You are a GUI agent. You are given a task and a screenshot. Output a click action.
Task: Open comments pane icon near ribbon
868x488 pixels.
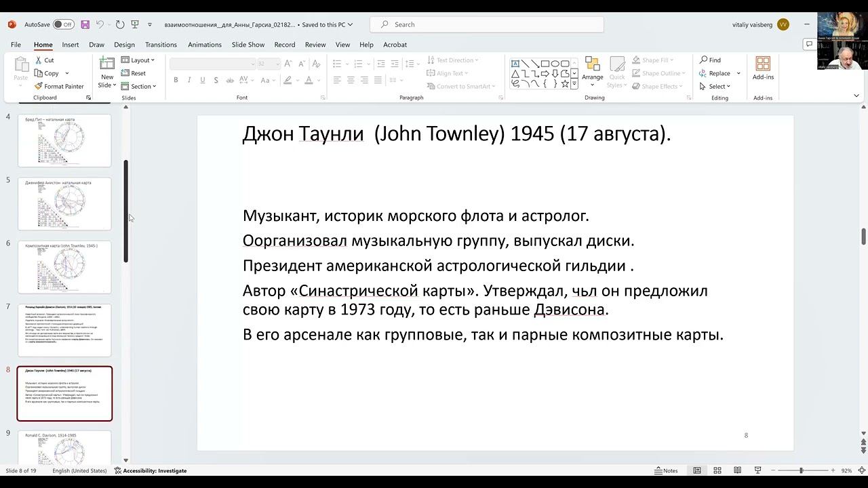[808, 44]
